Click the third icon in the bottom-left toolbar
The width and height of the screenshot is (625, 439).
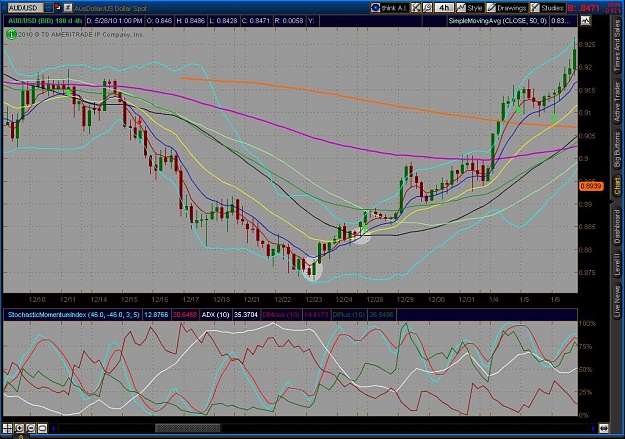[30, 428]
